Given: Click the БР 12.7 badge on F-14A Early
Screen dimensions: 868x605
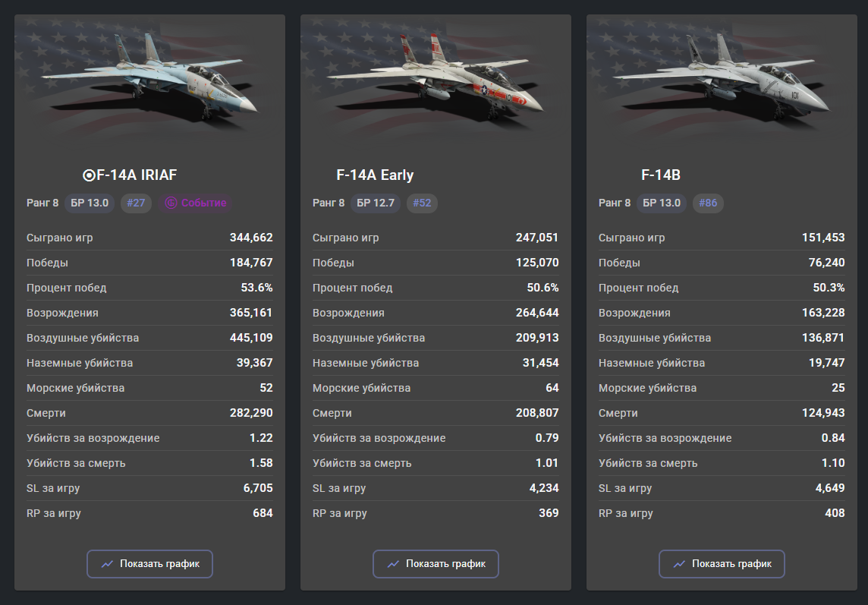Looking at the screenshot, I should click(376, 203).
